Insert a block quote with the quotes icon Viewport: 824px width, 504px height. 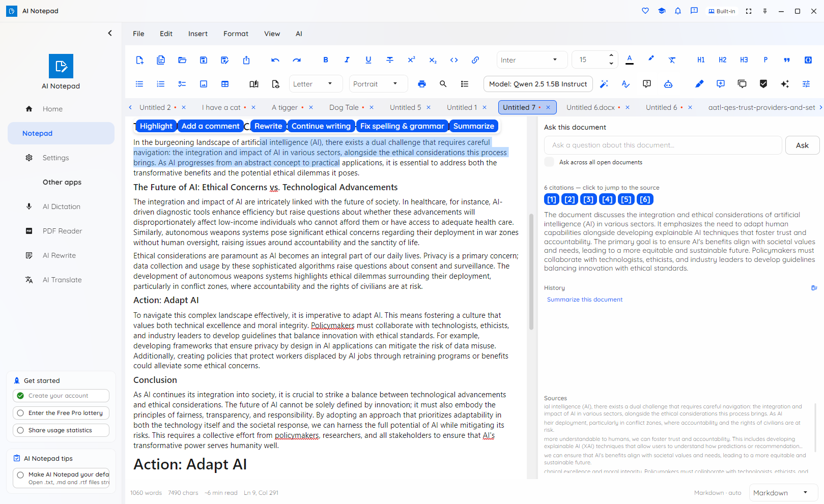pyautogui.click(x=787, y=60)
